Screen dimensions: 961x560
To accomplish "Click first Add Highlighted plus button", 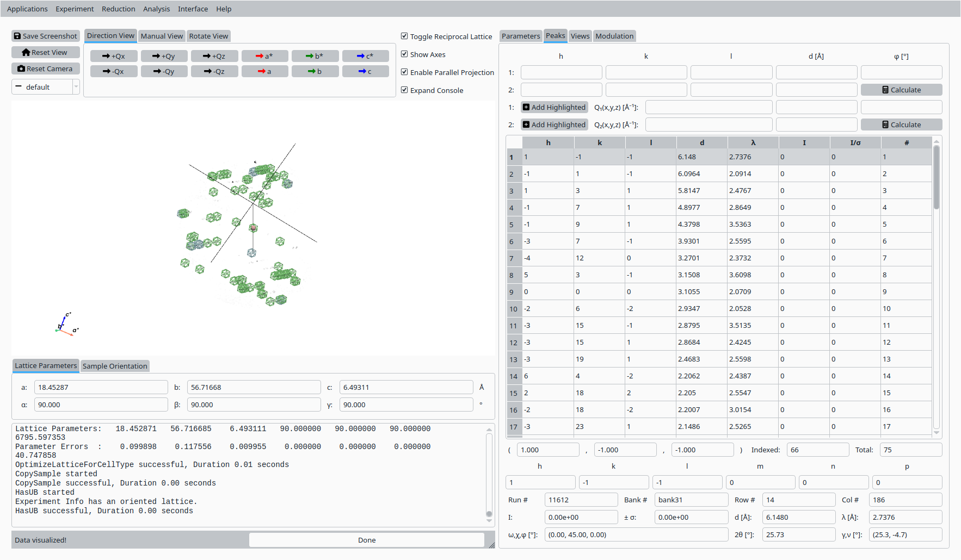I will 526,107.
